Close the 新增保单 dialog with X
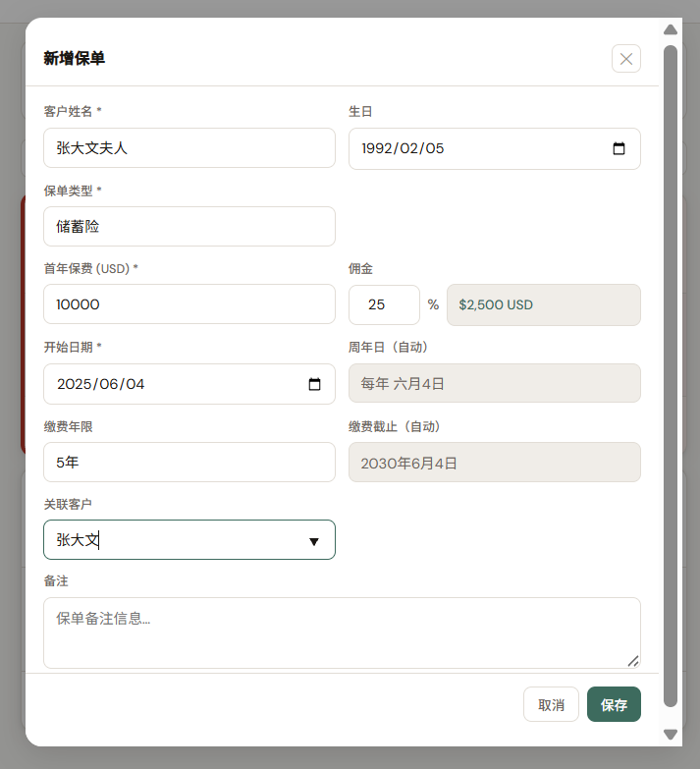Image resolution: width=700 pixels, height=769 pixels. [x=626, y=59]
